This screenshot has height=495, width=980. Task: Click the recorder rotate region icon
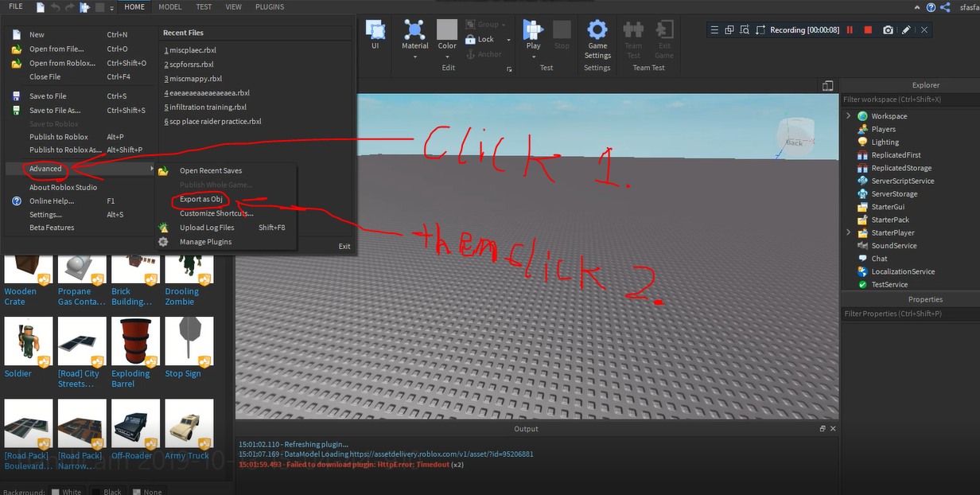(760, 29)
